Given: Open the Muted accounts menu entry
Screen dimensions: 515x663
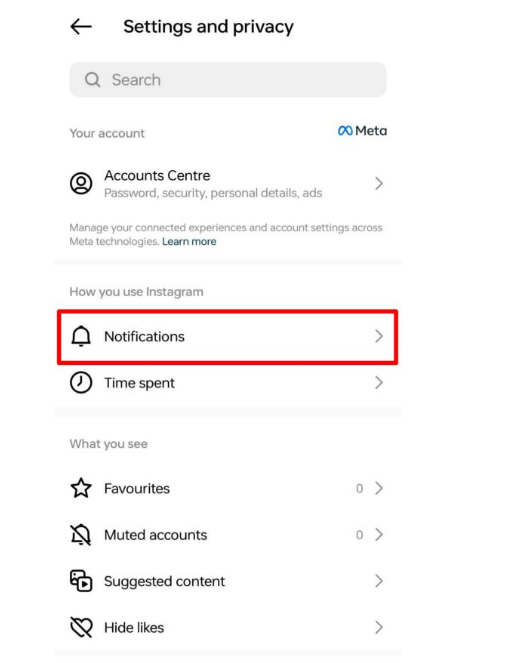Looking at the screenshot, I should click(x=227, y=535).
